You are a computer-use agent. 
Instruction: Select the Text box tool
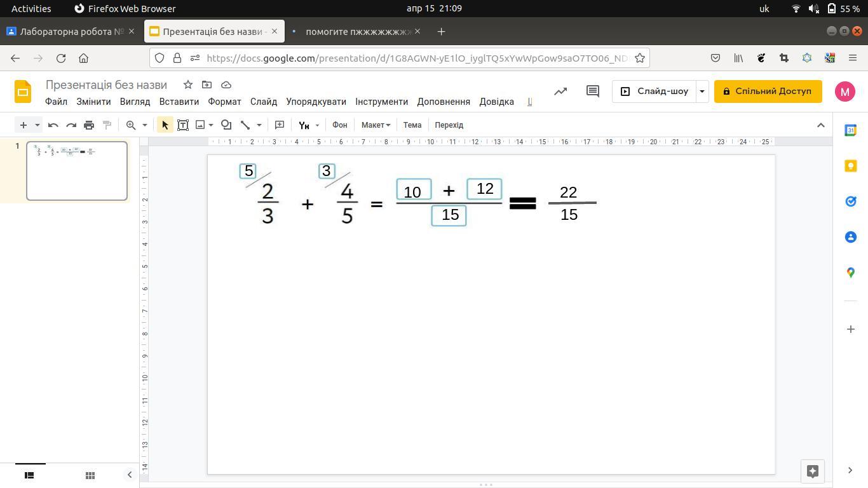tap(183, 125)
